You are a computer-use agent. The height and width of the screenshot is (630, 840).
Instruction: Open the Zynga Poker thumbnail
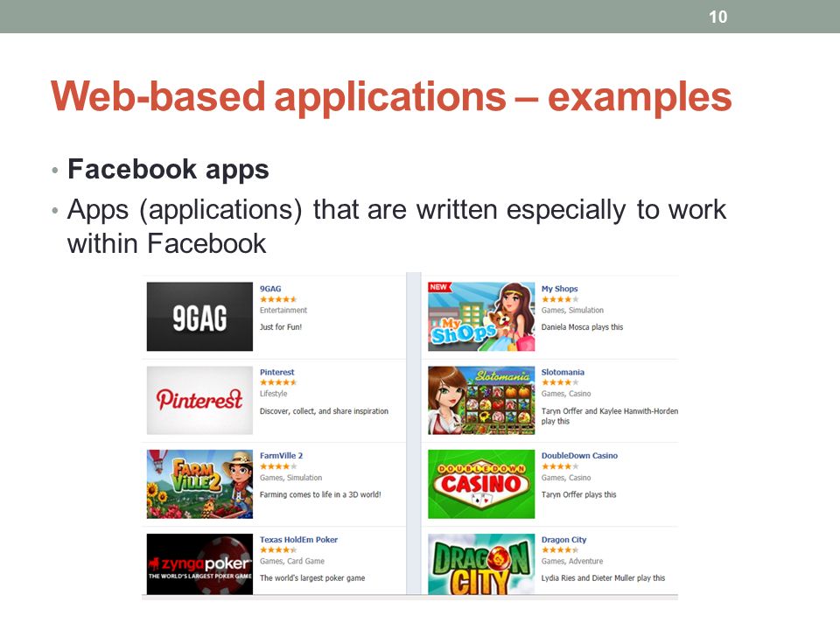(199, 564)
